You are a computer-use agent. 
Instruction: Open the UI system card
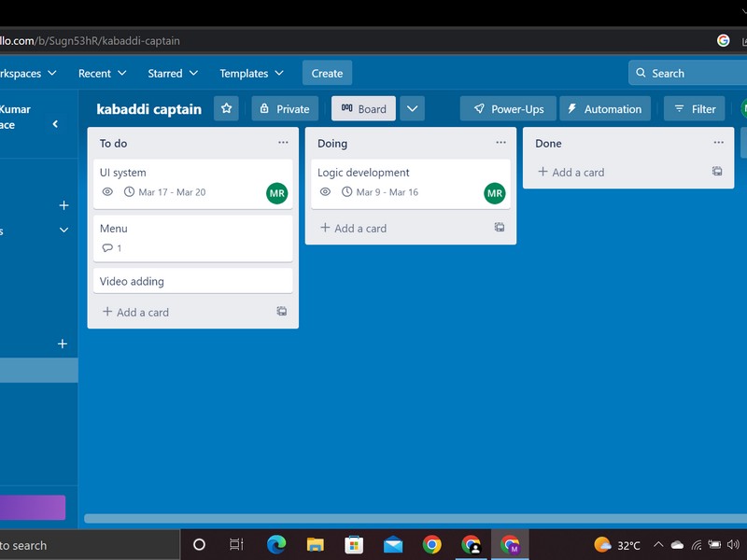point(193,184)
